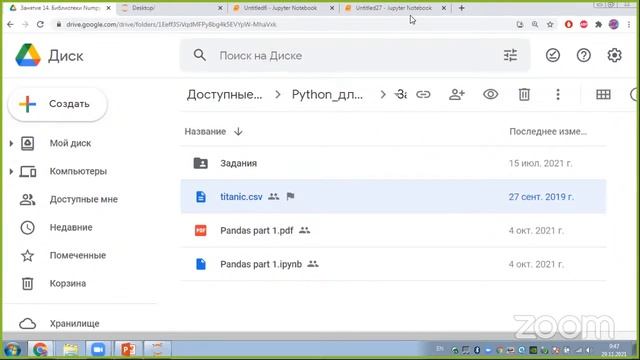Click the flag icon next to titanic.csv

[x=290, y=197]
